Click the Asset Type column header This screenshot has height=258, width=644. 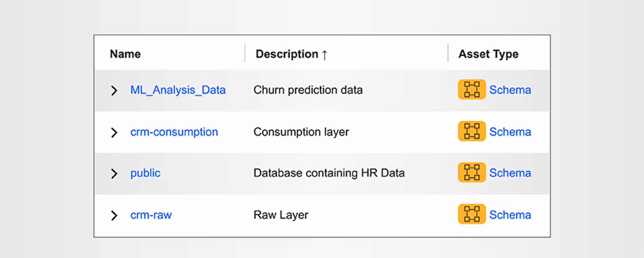(x=488, y=54)
